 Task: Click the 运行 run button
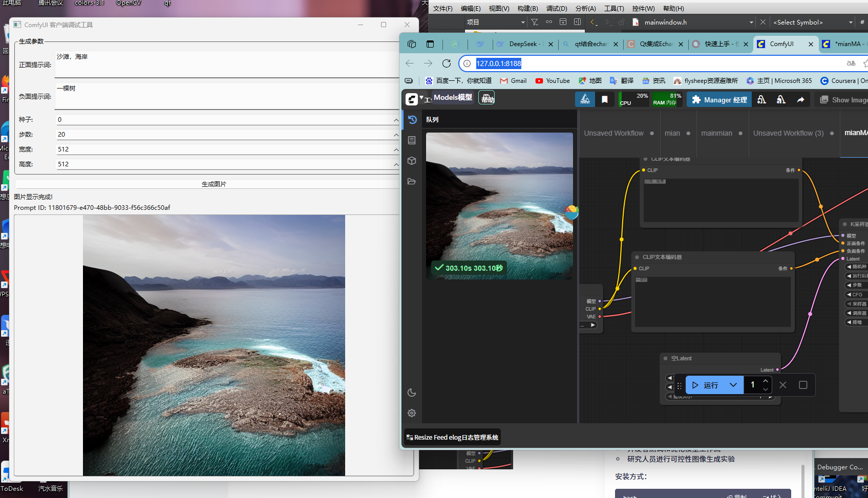(706, 385)
